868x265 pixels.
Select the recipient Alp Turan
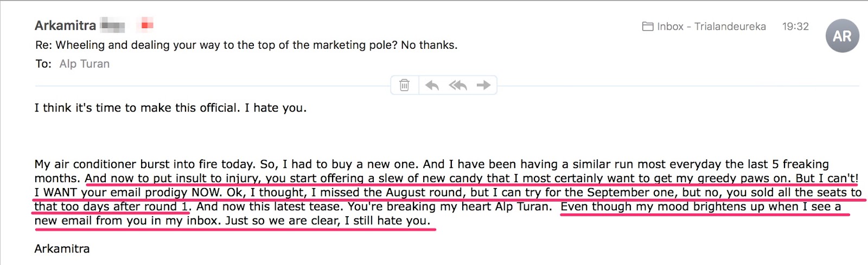click(x=85, y=64)
